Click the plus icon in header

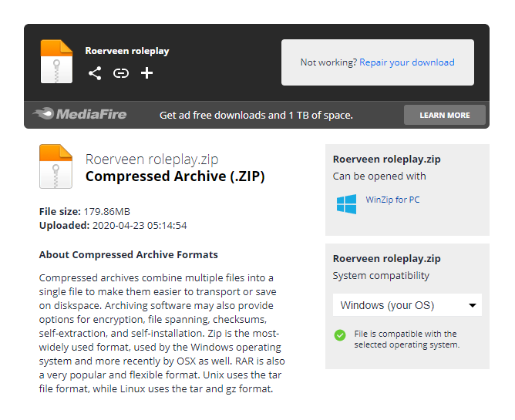(x=147, y=73)
